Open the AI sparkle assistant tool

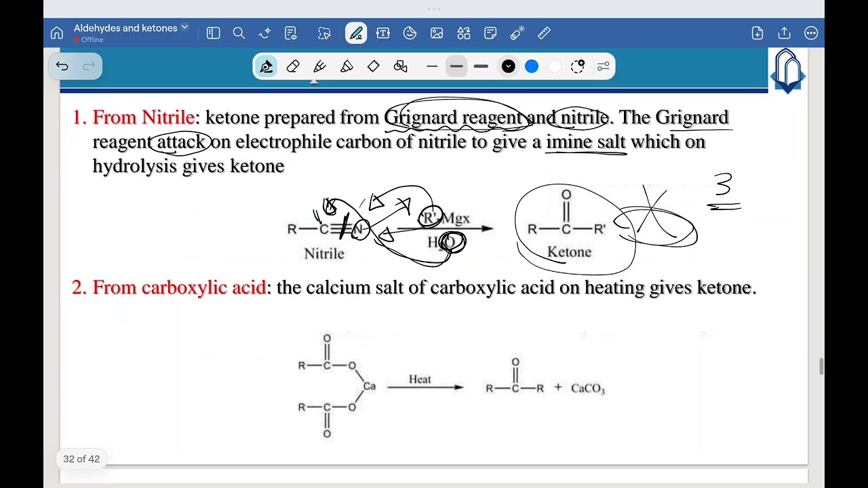[264, 33]
